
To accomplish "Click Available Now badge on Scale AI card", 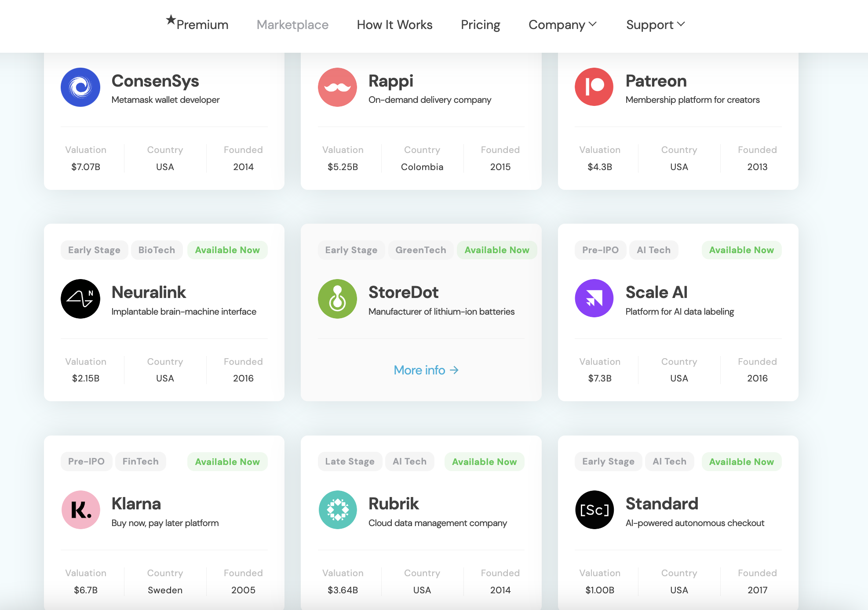I will coord(741,250).
